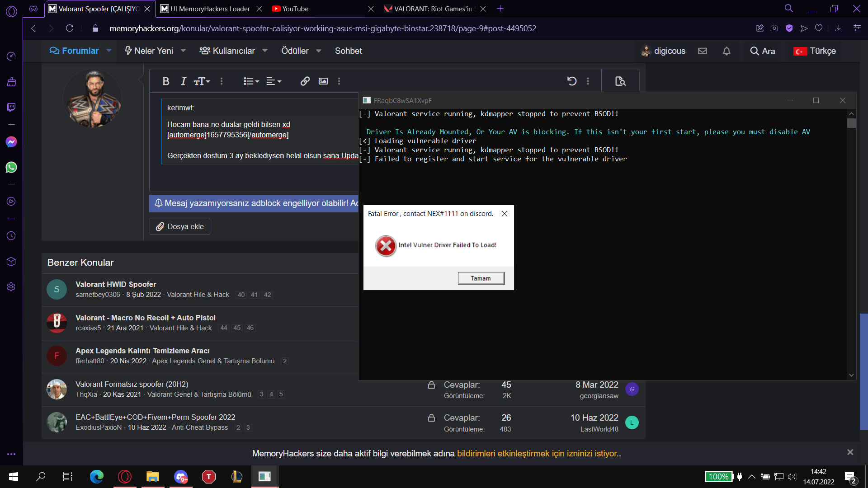
Task: Open a new browser tab
Action: click(x=500, y=9)
